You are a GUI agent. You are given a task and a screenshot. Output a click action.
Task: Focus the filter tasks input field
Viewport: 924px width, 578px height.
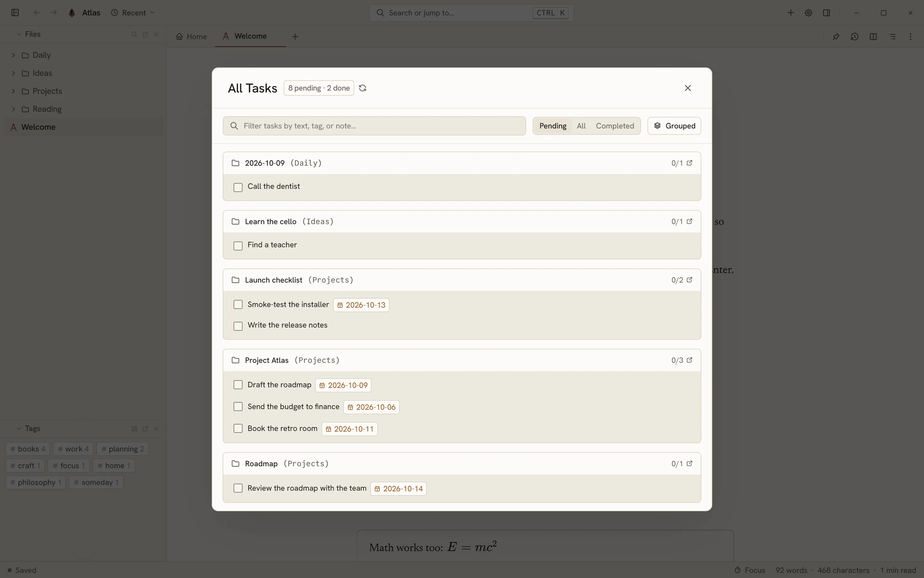tap(374, 126)
